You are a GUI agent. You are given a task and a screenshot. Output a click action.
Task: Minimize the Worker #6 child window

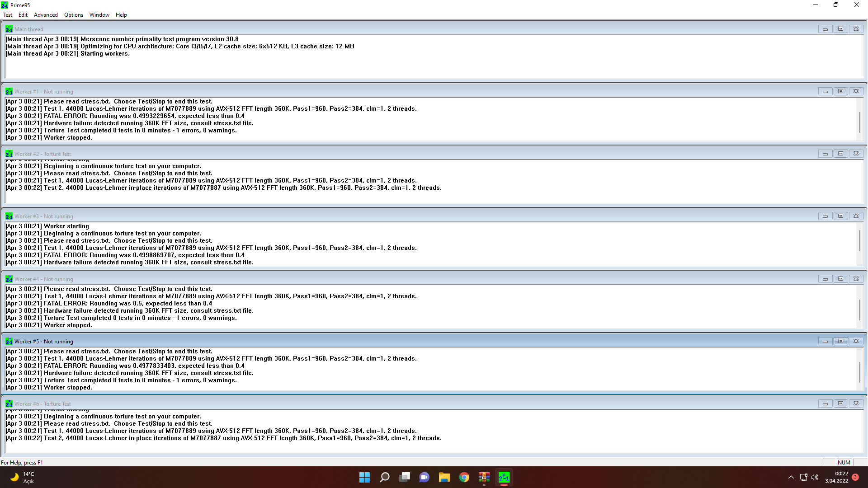(825, 404)
